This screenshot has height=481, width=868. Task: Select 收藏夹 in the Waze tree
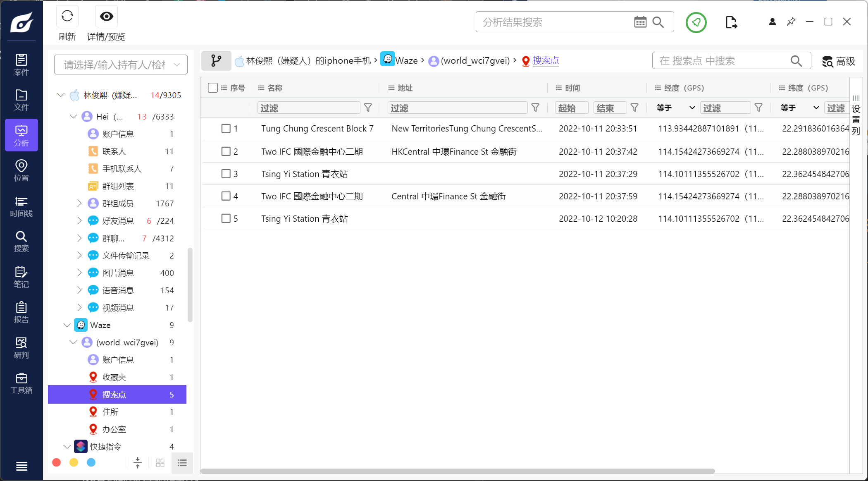click(x=114, y=377)
